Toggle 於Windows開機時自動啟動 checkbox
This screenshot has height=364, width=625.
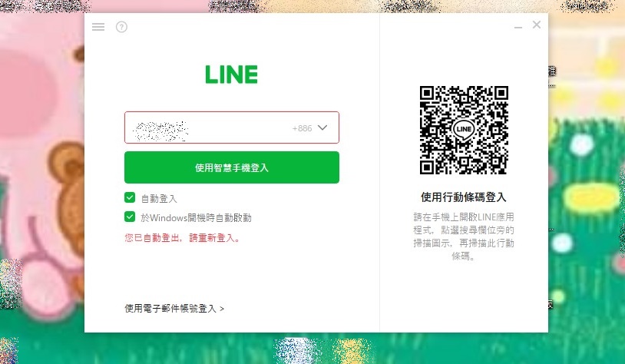130,217
